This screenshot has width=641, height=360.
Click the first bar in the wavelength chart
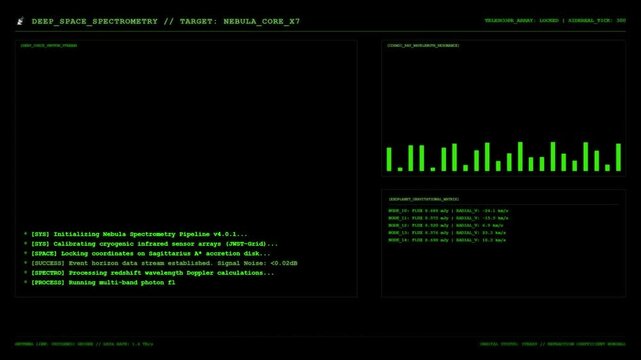pyautogui.click(x=389, y=159)
